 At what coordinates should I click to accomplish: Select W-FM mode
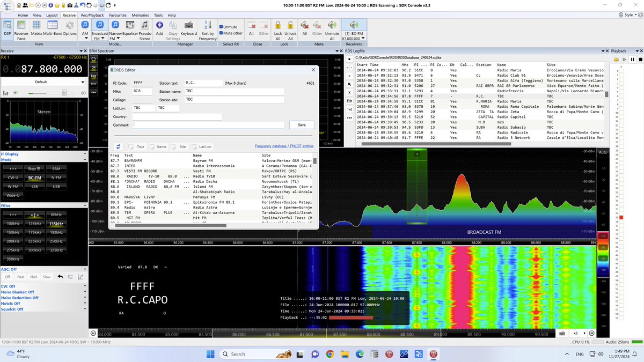(x=12, y=187)
